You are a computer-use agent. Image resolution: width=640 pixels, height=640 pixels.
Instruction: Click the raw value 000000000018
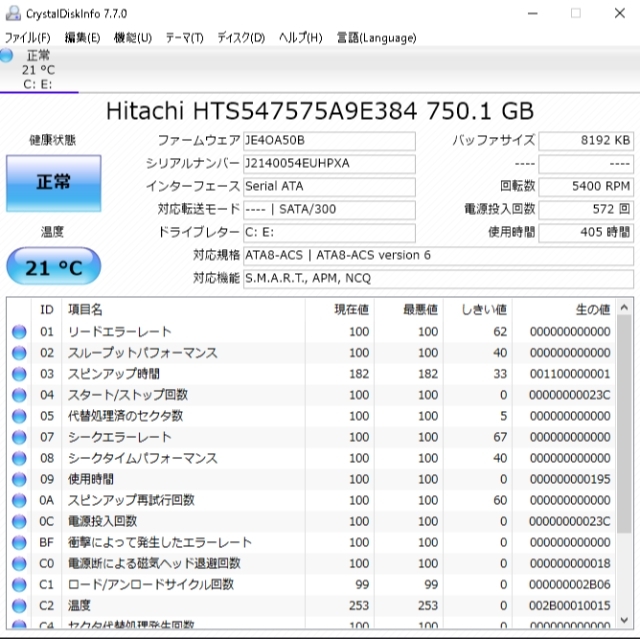570,564
